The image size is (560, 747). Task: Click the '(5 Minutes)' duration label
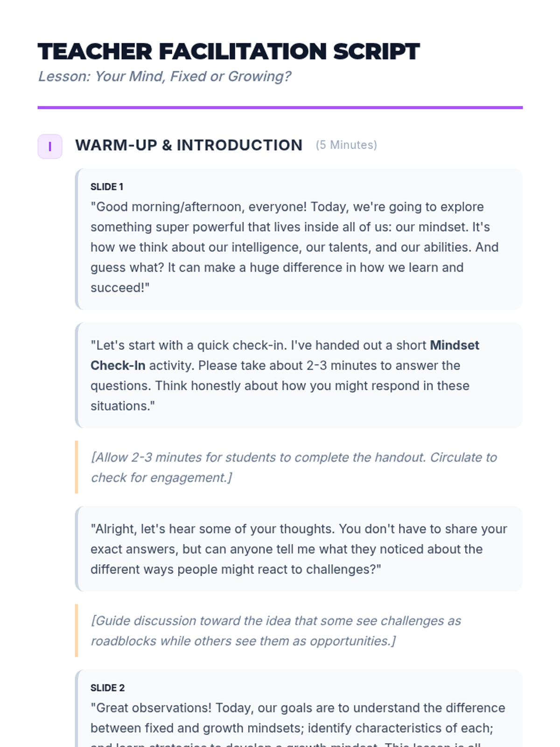[346, 145]
